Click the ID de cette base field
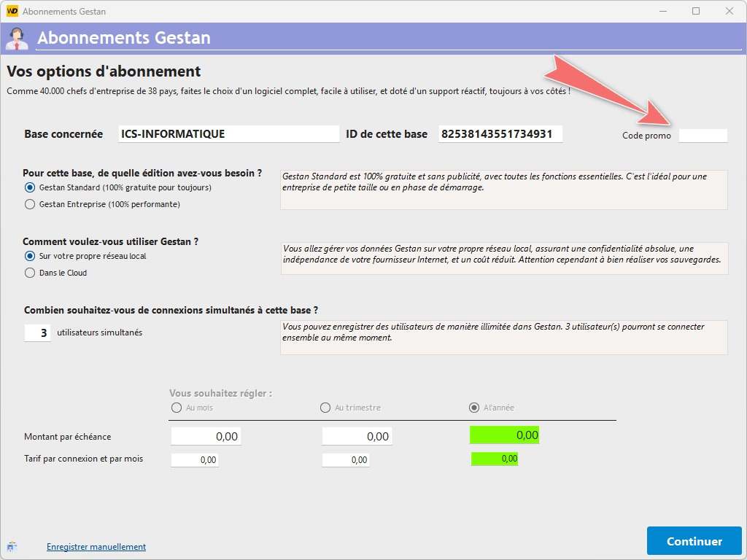 point(500,134)
